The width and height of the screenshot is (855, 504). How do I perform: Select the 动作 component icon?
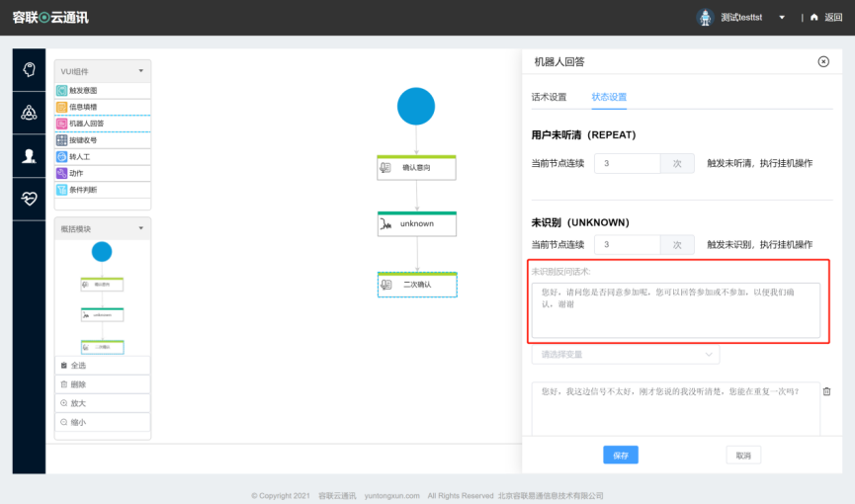61,173
